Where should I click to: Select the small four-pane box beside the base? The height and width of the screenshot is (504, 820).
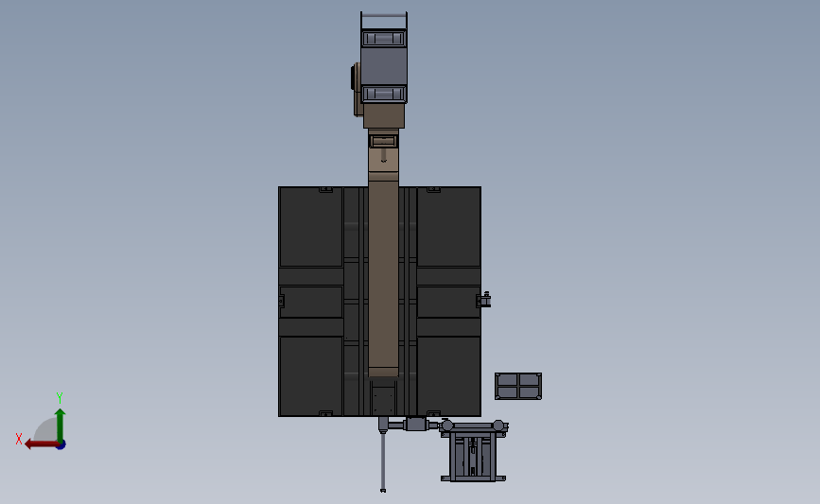518,387
